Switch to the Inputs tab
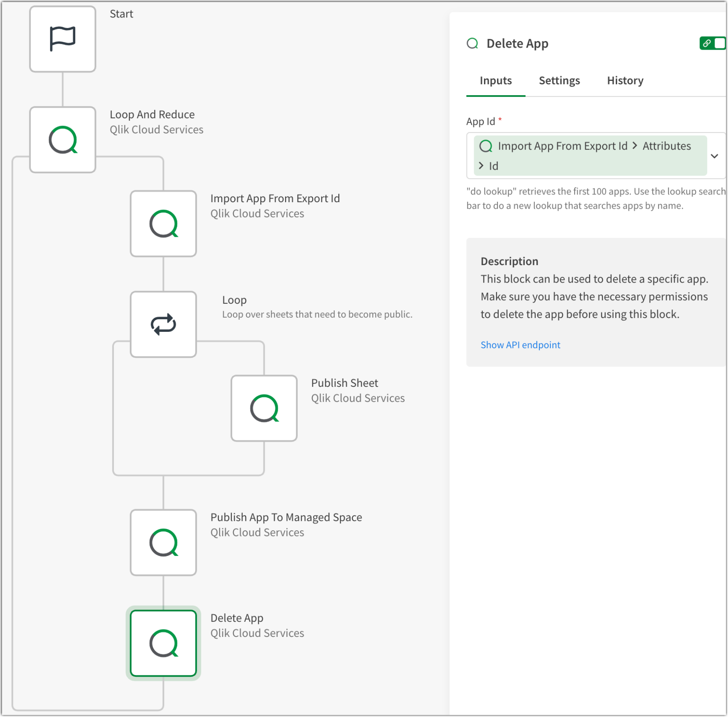 pos(495,81)
